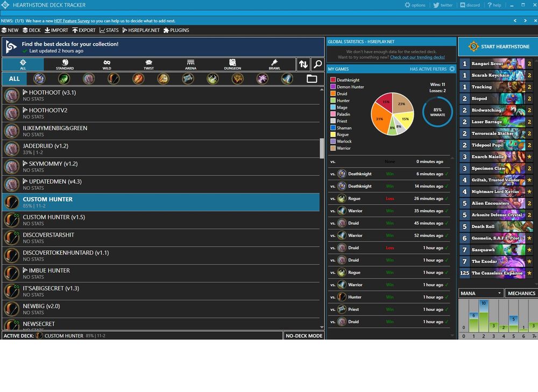
Task: Switch to the Dungeon tab
Action: [232, 64]
